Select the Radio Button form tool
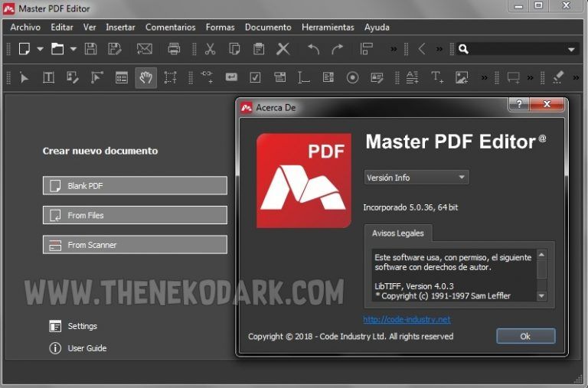 coord(352,77)
